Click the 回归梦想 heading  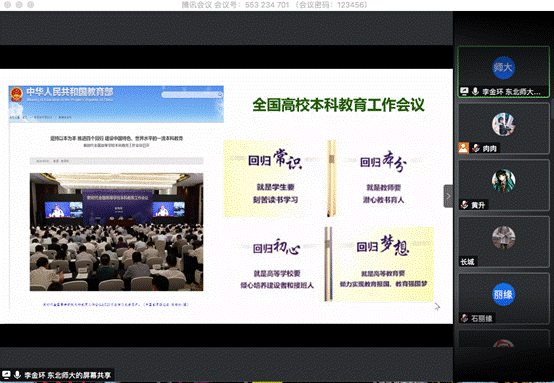383,246
